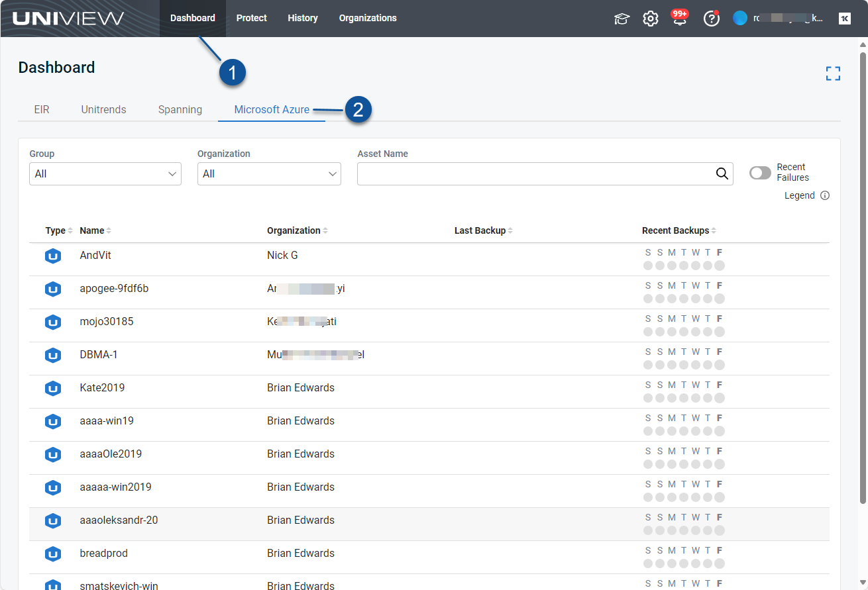Image resolution: width=868 pixels, height=590 pixels.
Task: Click the Legend info icon
Action: (x=825, y=195)
